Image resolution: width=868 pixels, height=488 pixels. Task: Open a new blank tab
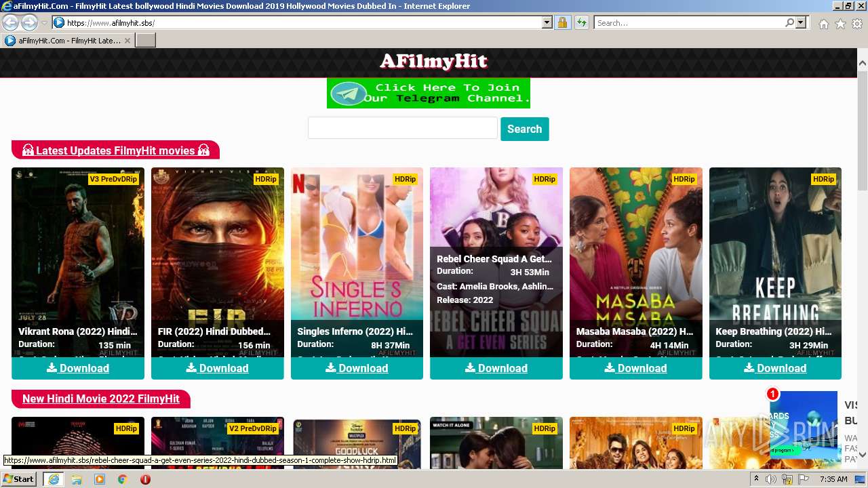tap(146, 41)
